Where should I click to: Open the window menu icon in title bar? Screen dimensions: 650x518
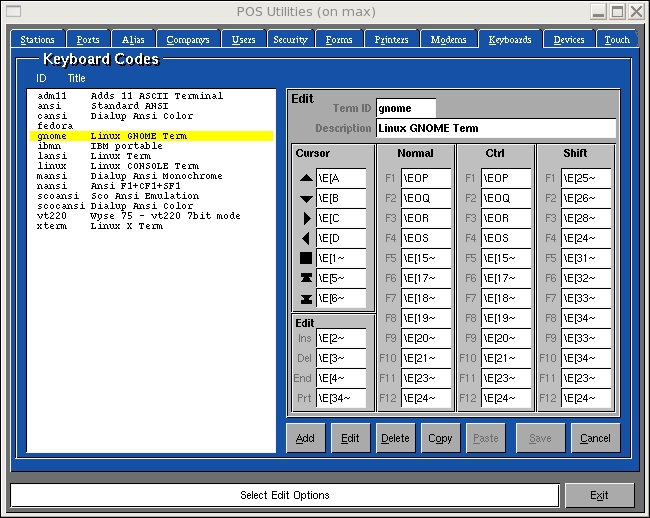13,11
